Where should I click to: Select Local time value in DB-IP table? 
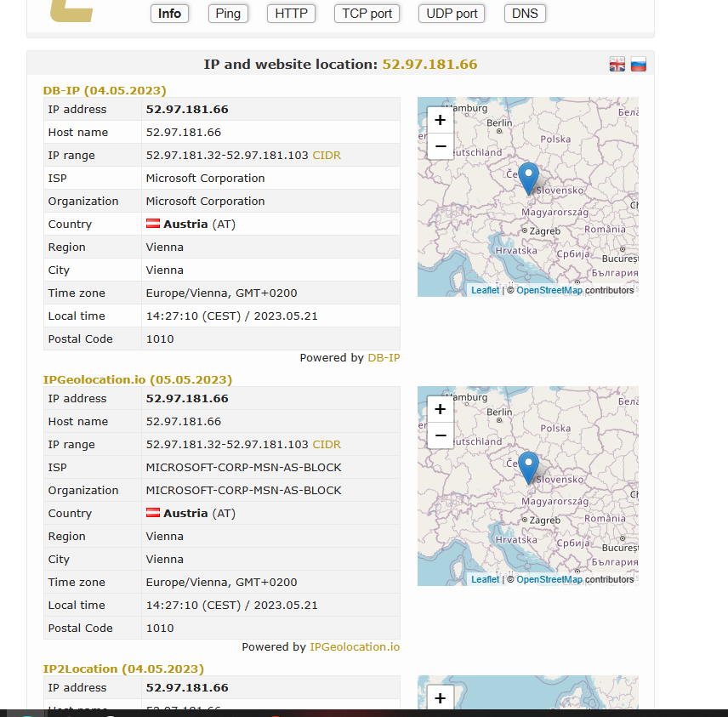click(231, 316)
